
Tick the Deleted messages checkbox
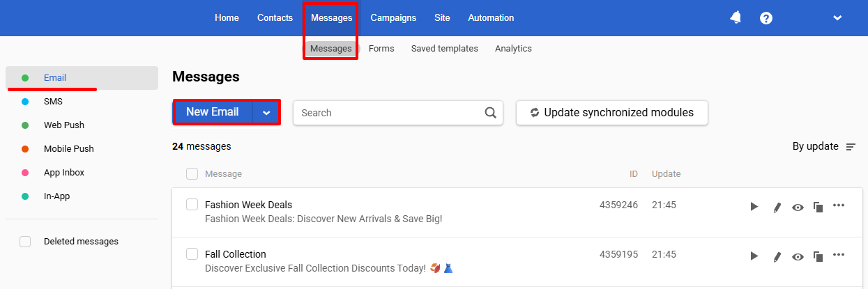pyautogui.click(x=25, y=242)
